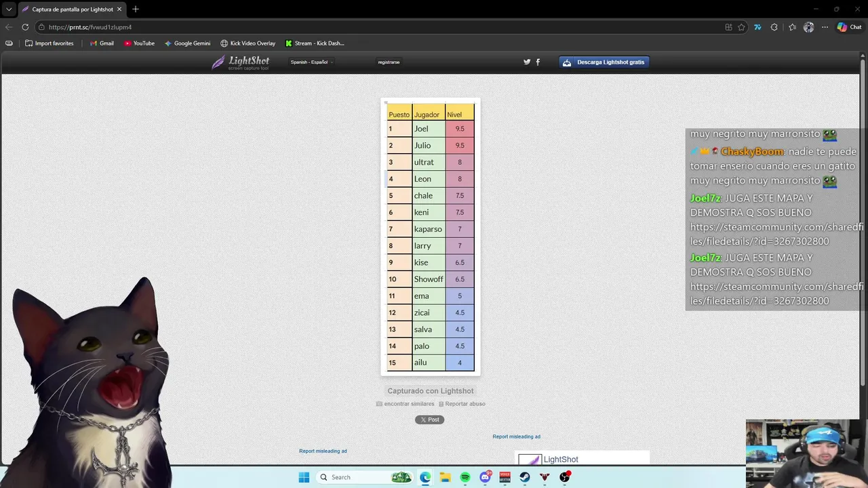This screenshot has height=488, width=868.
Task: Open Discord from the taskbar
Action: pos(485,477)
